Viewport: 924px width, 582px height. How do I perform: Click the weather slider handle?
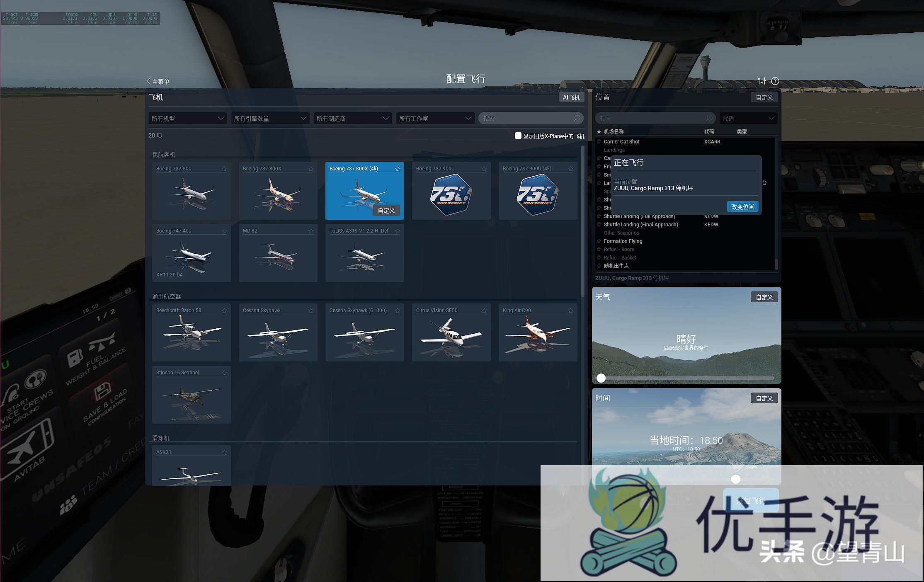tap(601, 378)
